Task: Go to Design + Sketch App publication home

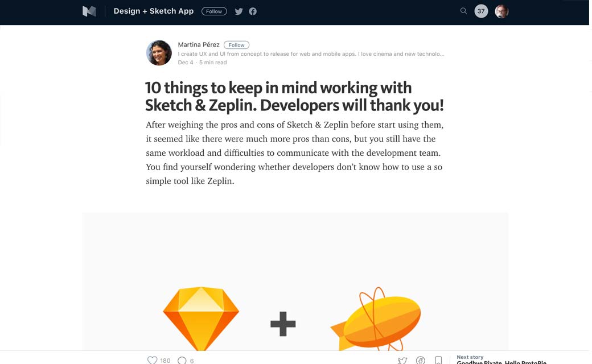Action: point(154,11)
